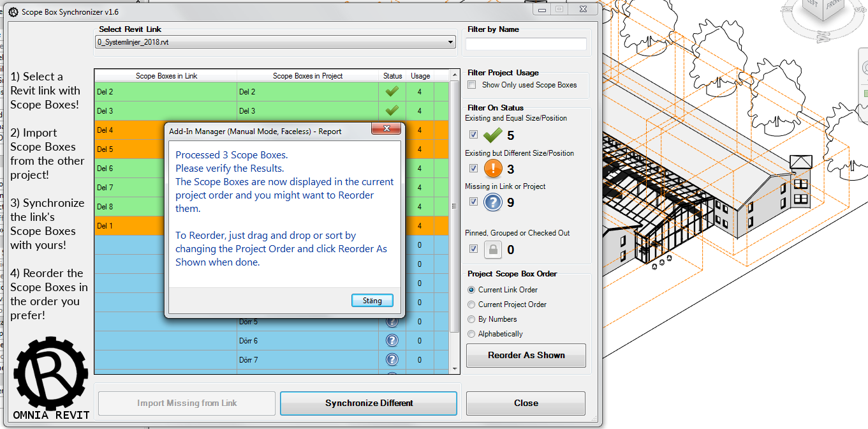The width and height of the screenshot is (868, 429).
Task: Click the Filter by Name input field
Action: (x=525, y=44)
